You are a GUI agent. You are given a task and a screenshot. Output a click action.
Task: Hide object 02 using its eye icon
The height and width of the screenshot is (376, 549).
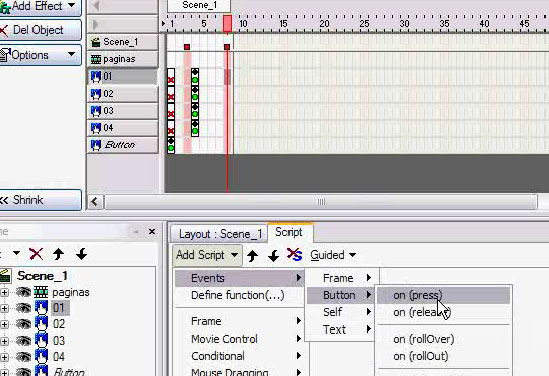(23, 324)
